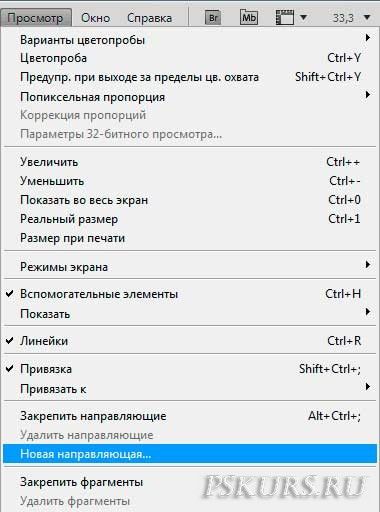Expand the Режимы экрана submenu
380x512 pixels.
coord(190,267)
